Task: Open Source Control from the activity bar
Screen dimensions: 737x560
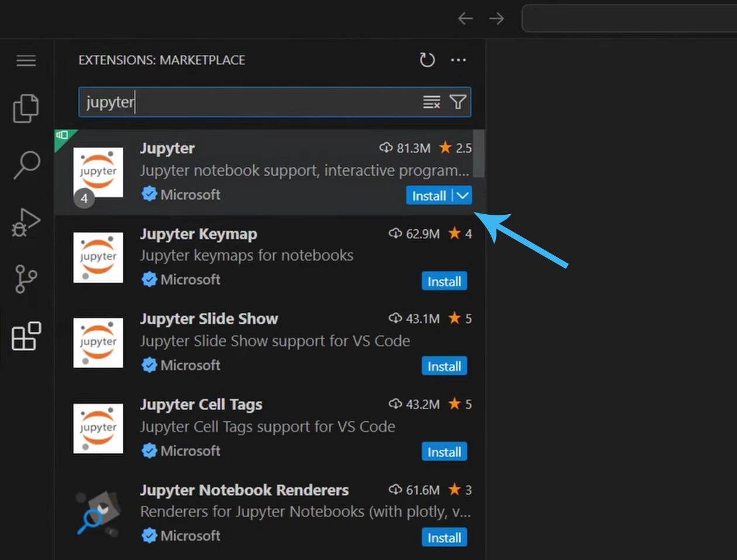Action: 26,279
